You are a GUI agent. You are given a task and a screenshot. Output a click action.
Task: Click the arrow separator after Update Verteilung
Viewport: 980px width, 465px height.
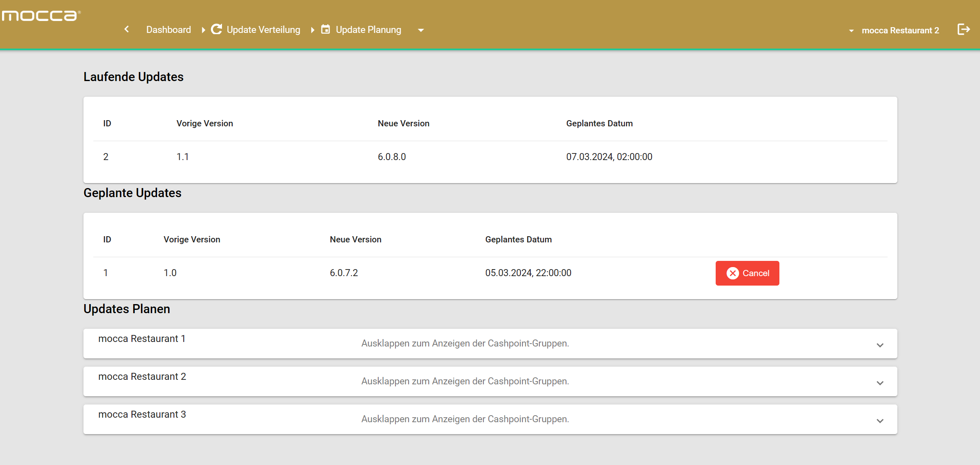point(312,30)
